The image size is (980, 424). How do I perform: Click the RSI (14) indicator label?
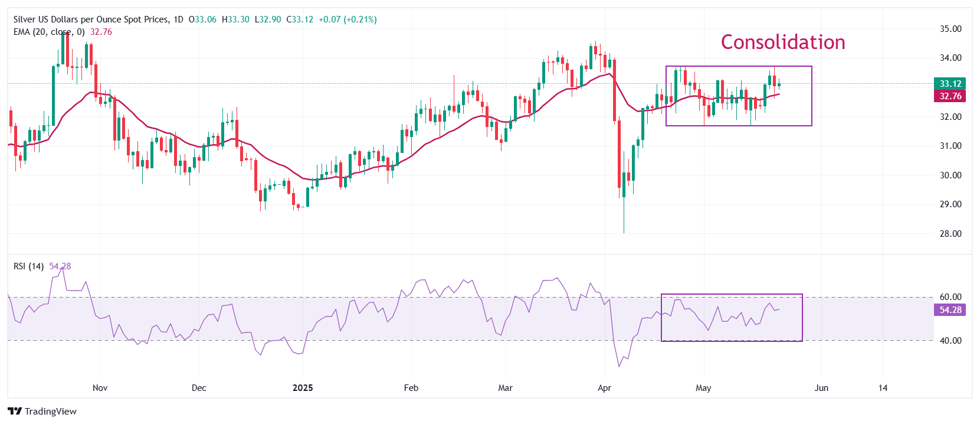click(28, 266)
